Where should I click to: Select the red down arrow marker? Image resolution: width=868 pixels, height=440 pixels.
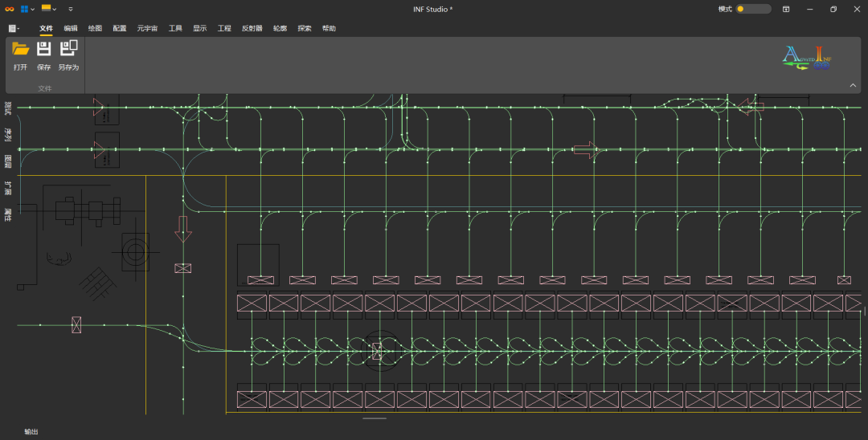click(x=183, y=229)
